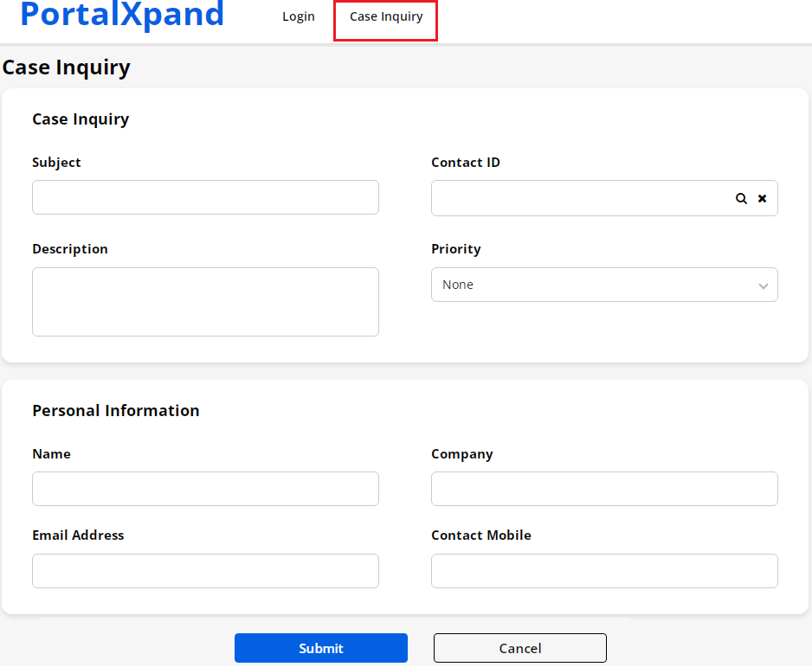This screenshot has width=812, height=667.
Task: Clear Contact ID using the X icon
Action: coord(763,198)
